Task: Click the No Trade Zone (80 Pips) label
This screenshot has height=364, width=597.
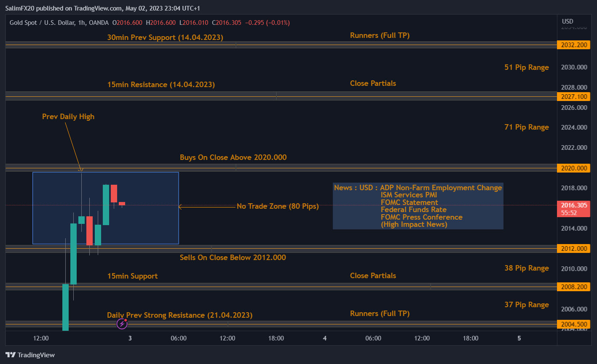Action: (x=277, y=206)
